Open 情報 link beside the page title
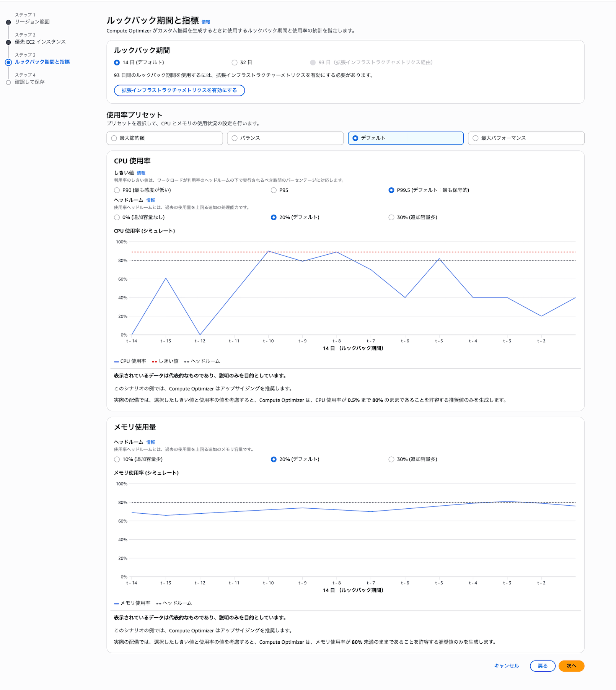Viewport: 616px width, 690px height. click(206, 22)
